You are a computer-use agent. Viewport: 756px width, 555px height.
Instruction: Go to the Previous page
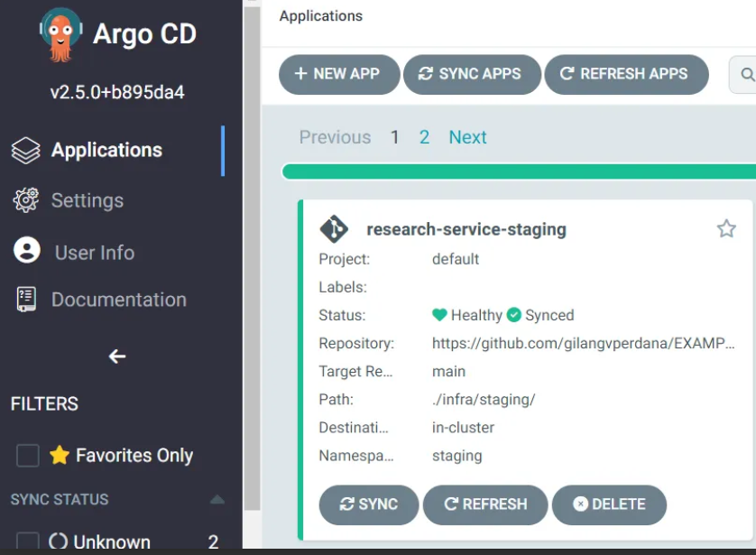[335, 137]
